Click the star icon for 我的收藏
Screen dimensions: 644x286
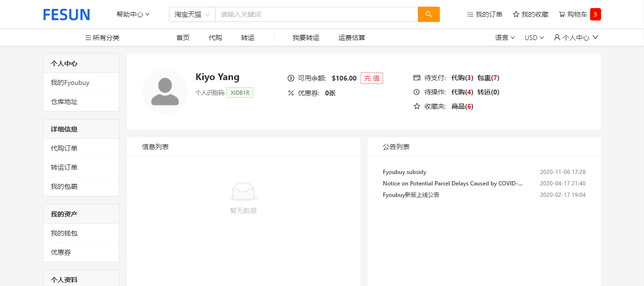[x=516, y=15]
